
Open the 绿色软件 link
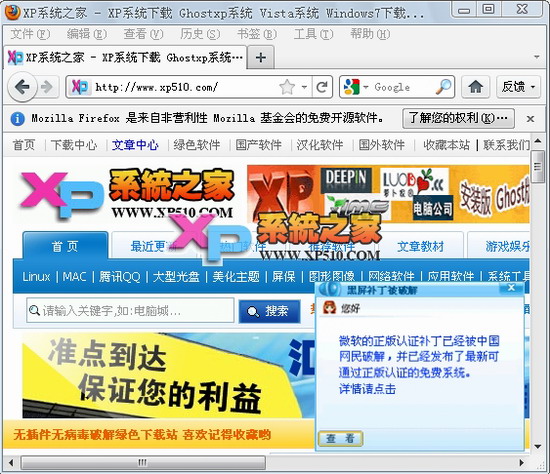(x=197, y=145)
